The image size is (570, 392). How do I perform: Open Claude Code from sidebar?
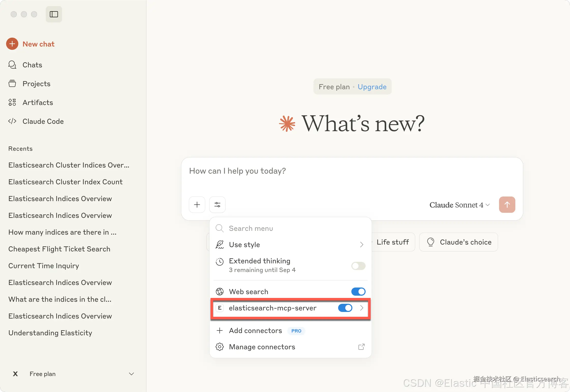(43, 122)
